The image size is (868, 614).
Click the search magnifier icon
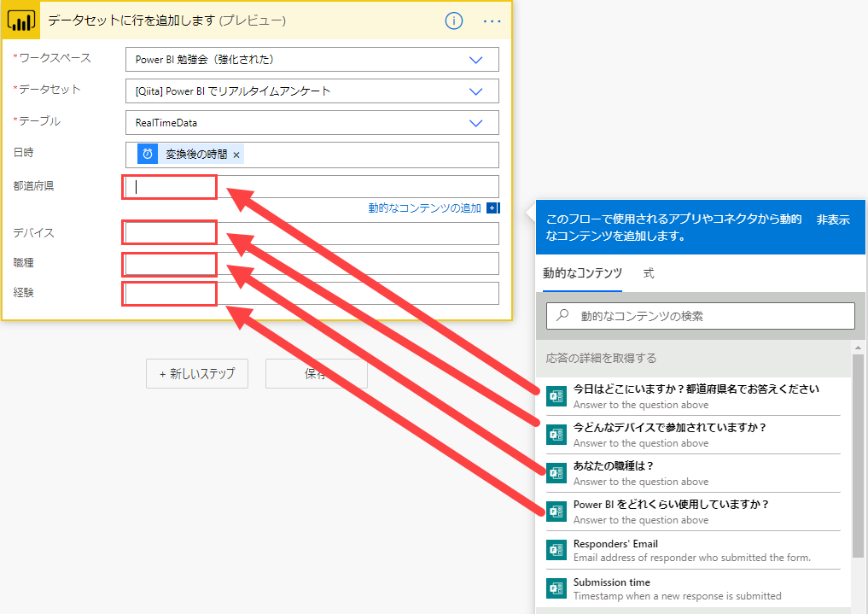[x=562, y=316]
